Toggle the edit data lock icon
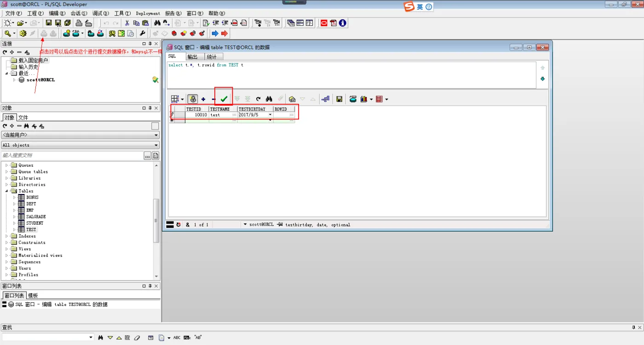 click(193, 99)
